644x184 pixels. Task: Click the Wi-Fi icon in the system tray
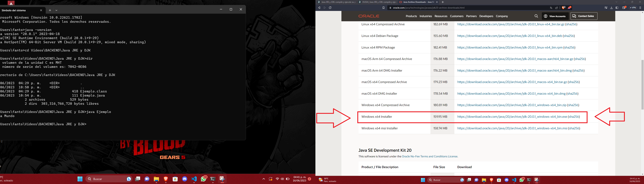click(277, 179)
